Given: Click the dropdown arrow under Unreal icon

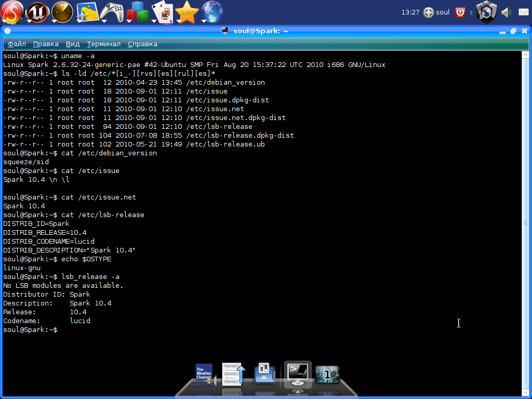Looking at the screenshot, I should coord(30,21).
